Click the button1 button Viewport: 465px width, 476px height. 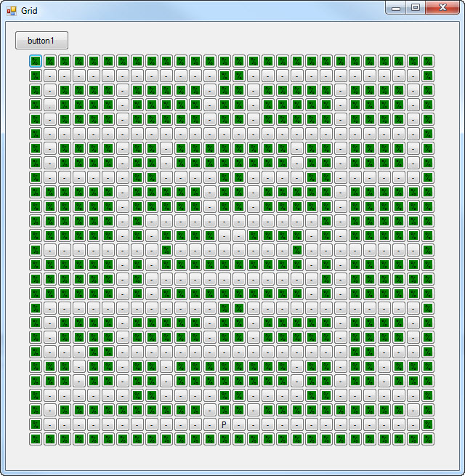(41, 41)
